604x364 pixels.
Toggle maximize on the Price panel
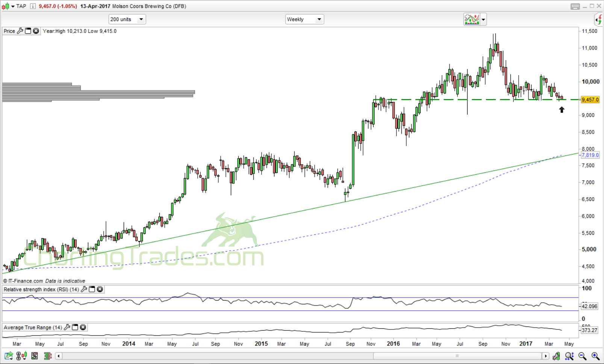coord(28,31)
